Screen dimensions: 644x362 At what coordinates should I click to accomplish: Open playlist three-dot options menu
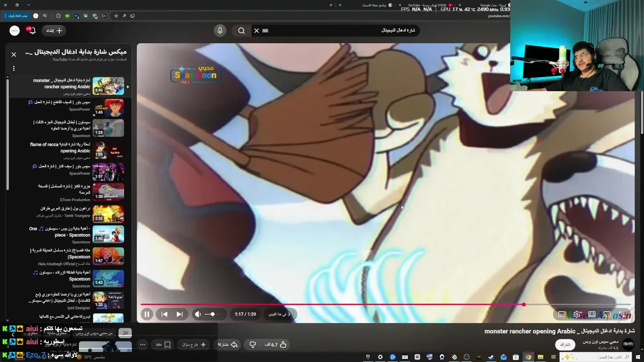coord(14,68)
